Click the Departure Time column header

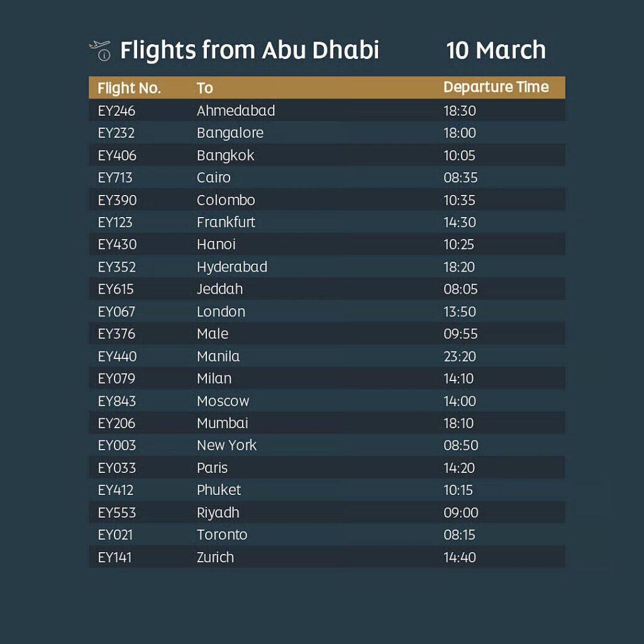tap(496, 87)
